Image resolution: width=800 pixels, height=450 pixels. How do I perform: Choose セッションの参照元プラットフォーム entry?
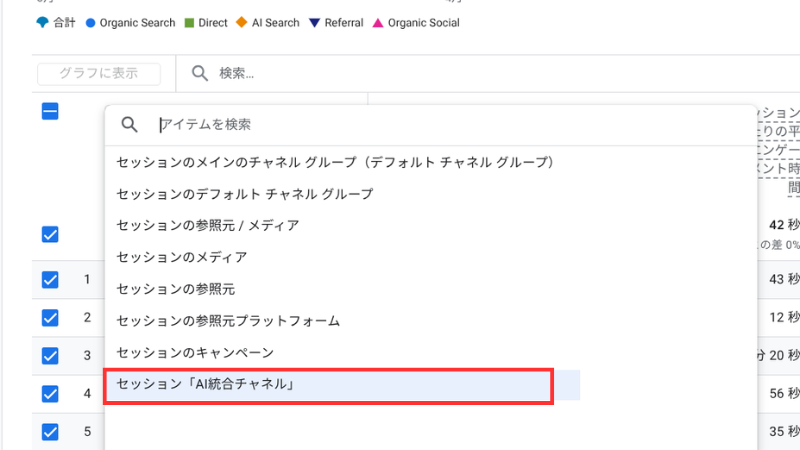[228, 321]
